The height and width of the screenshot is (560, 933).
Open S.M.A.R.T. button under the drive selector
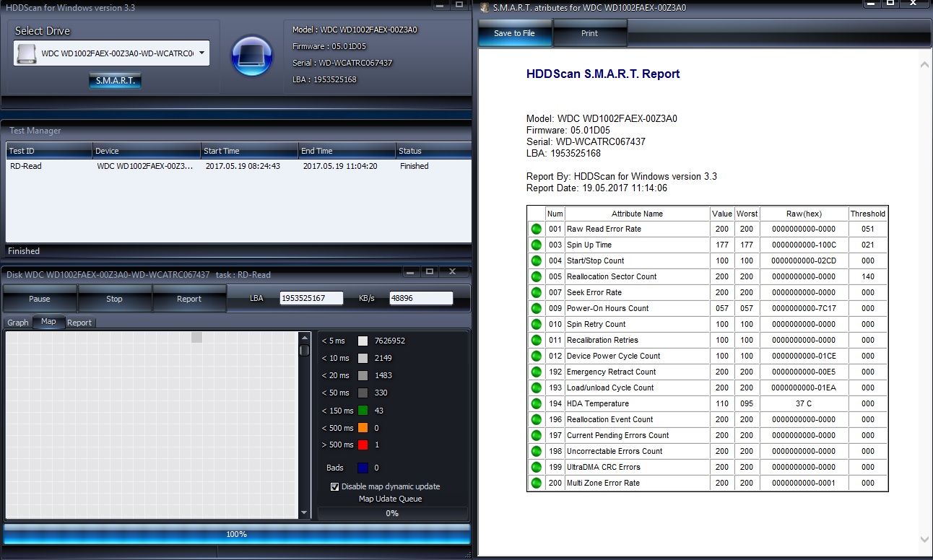coord(116,81)
